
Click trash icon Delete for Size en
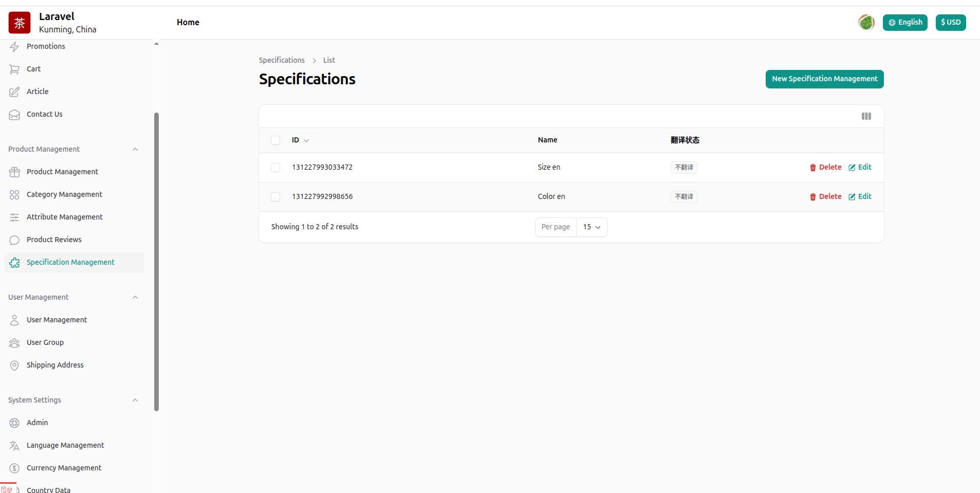click(x=812, y=168)
